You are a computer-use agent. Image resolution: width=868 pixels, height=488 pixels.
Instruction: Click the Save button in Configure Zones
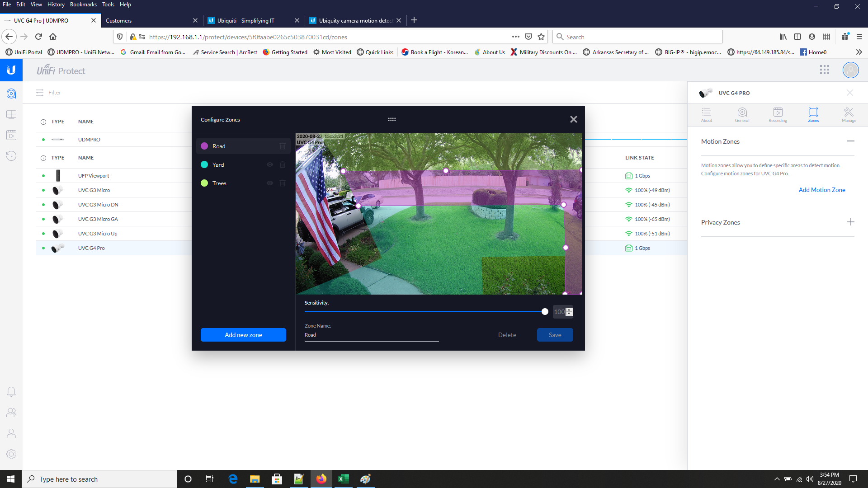pos(554,334)
